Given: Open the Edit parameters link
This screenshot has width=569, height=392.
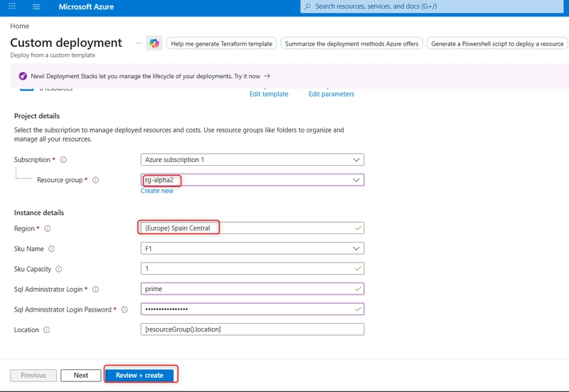Looking at the screenshot, I should (x=331, y=94).
